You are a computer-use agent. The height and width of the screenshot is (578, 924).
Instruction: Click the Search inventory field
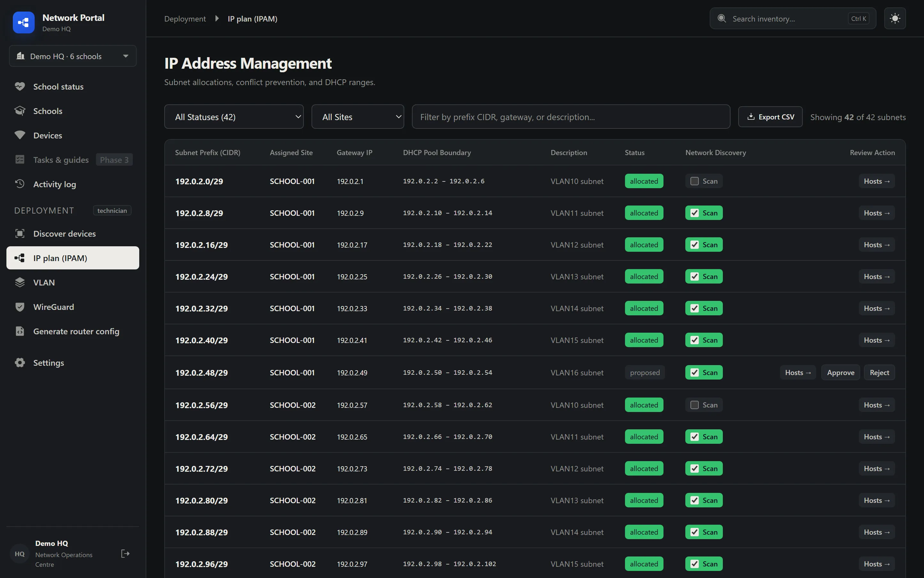point(793,18)
